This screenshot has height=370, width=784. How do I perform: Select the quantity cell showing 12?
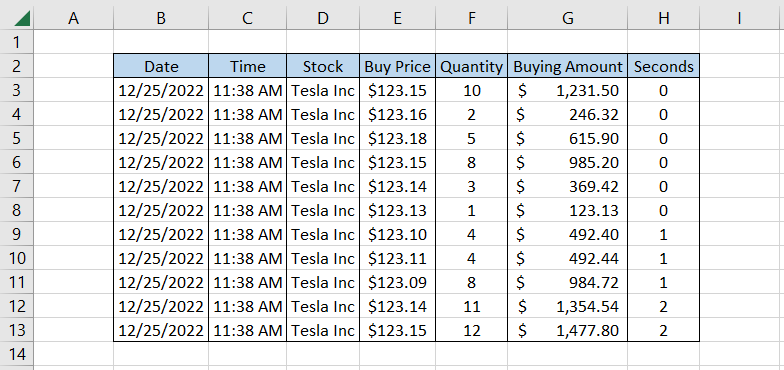472,330
